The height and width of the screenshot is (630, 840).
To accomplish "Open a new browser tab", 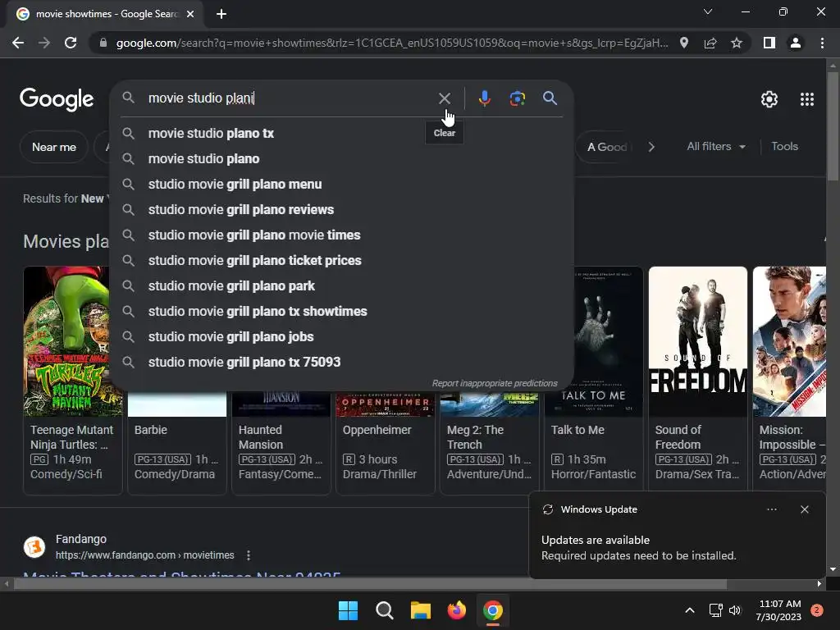I will click(221, 14).
